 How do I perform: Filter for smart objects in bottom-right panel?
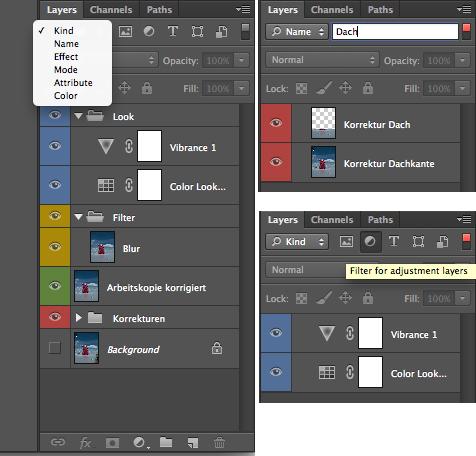443,241
